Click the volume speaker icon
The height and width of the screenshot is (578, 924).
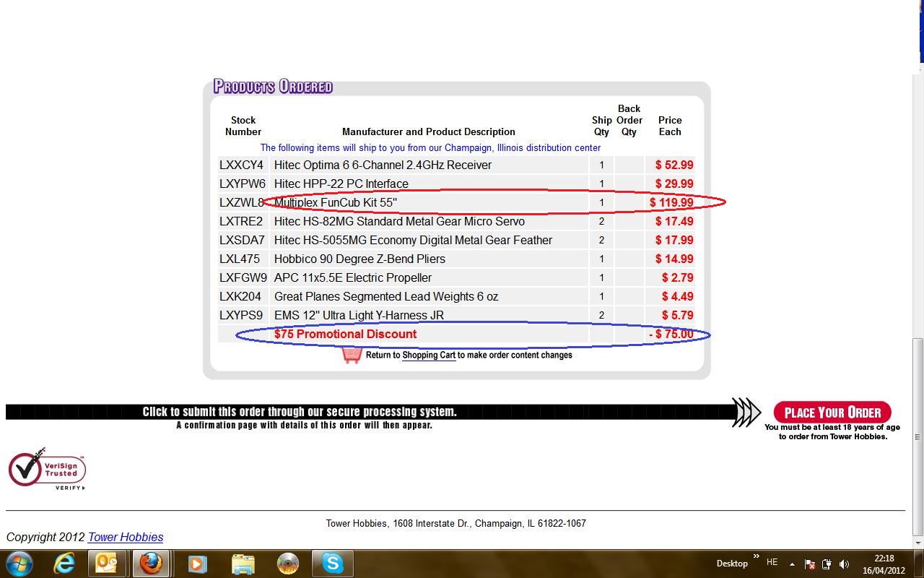tap(844, 564)
